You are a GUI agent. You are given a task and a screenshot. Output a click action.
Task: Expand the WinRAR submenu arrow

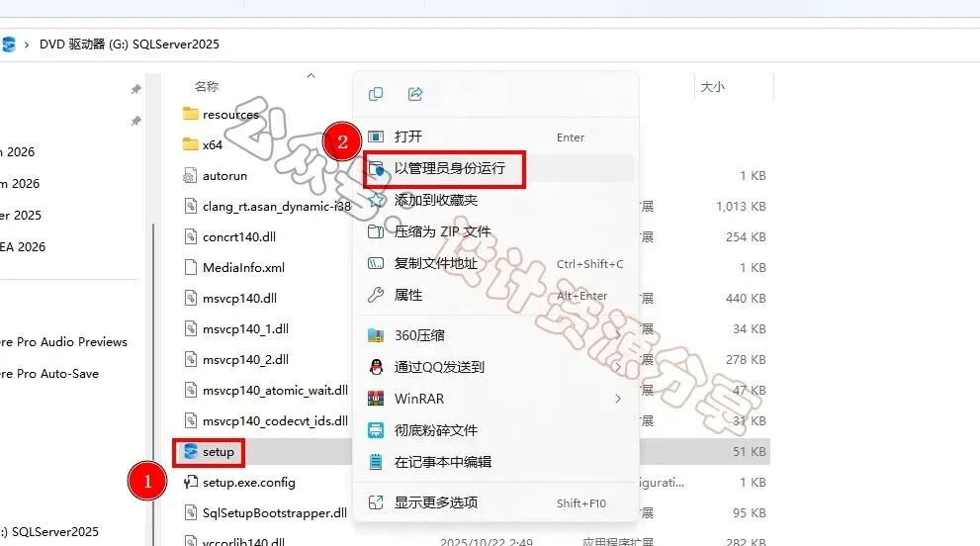tap(617, 399)
